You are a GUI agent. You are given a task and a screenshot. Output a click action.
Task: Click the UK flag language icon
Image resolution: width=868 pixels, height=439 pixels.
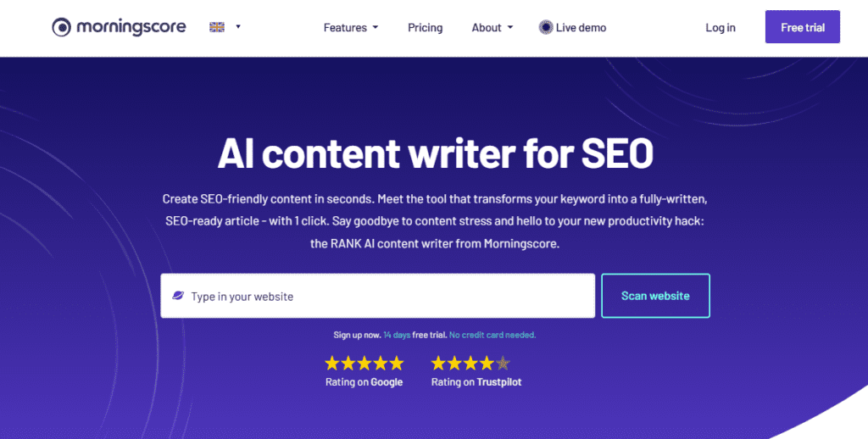217,27
